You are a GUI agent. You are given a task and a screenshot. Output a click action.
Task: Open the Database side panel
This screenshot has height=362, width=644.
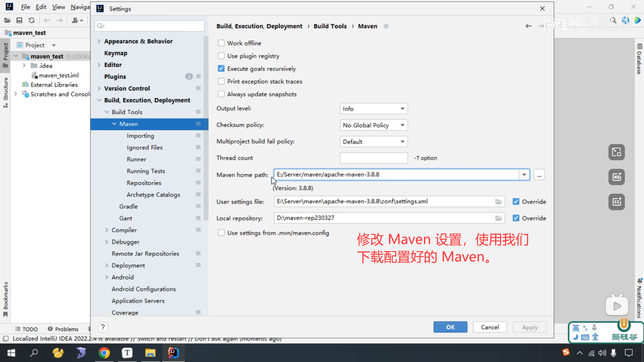click(639, 59)
